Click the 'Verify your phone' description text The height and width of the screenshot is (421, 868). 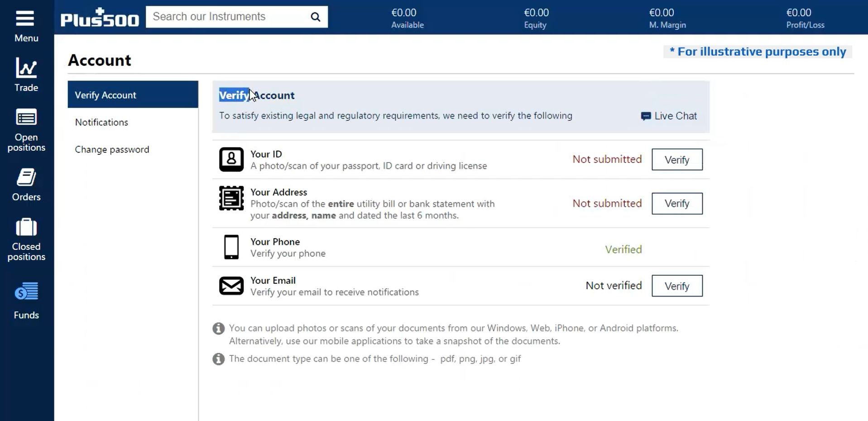tap(288, 254)
